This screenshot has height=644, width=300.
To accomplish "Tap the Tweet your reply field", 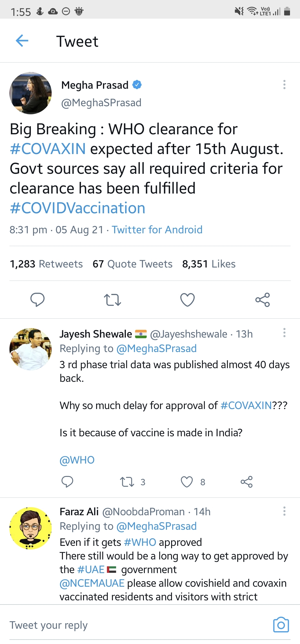I will click(x=111, y=625).
